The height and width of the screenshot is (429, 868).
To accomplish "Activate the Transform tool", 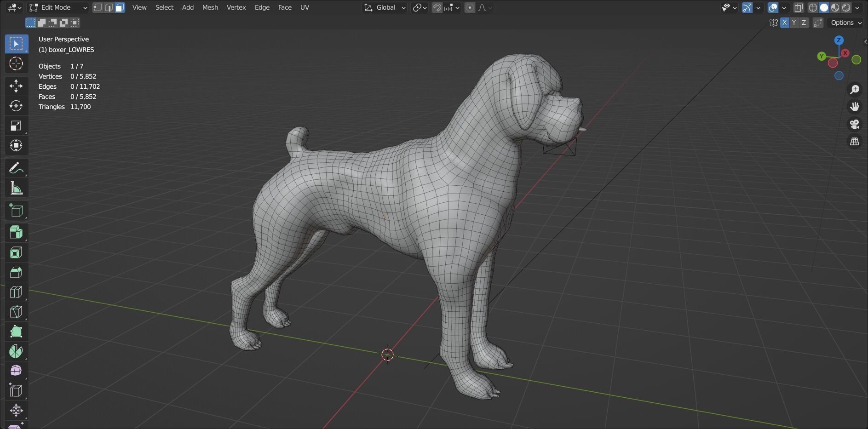I will (x=16, y=145).
